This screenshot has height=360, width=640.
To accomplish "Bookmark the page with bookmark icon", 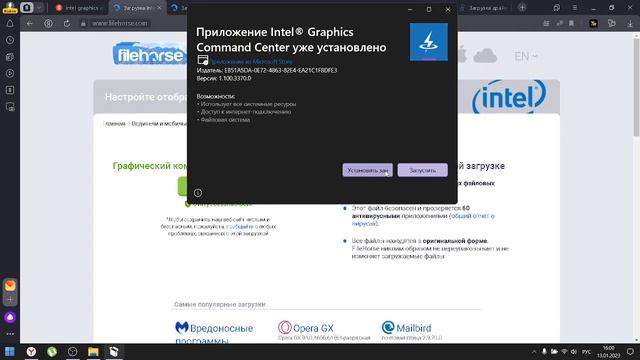I will 571,24.
